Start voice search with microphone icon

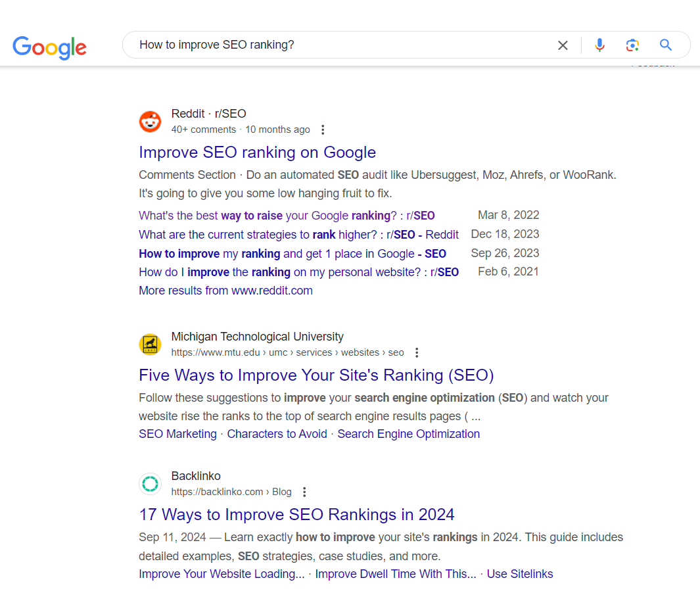599,45
